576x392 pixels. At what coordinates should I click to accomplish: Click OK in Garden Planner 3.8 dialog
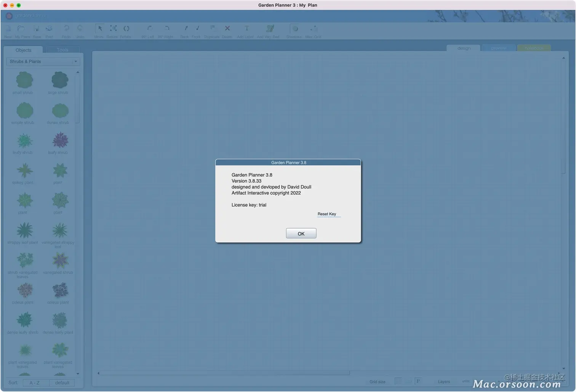[x=301, y=233]
